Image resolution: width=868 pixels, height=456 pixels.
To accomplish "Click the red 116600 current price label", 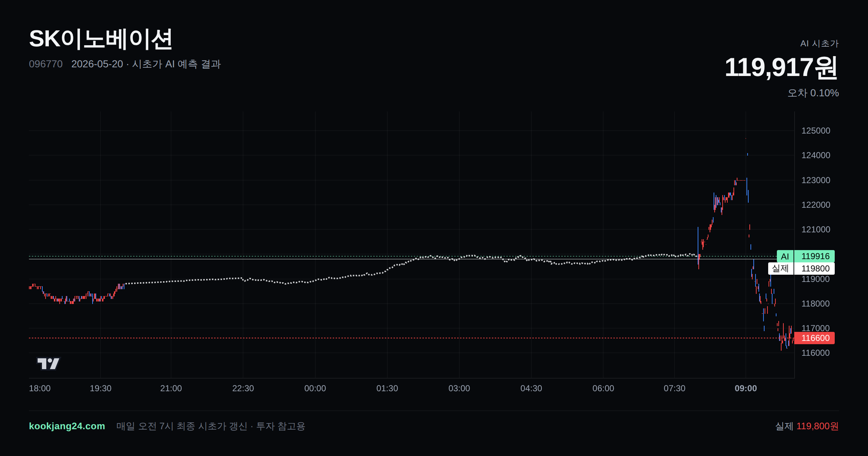I will (x=815, y=338).
